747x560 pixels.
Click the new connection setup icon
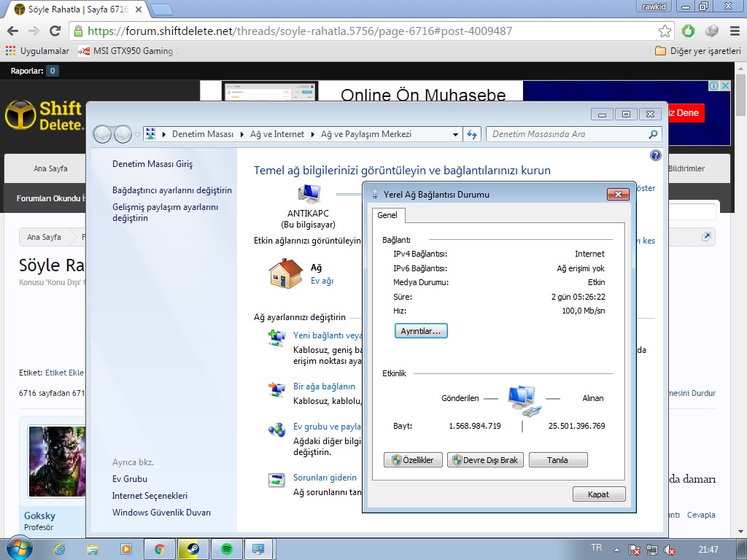point(276,338)
